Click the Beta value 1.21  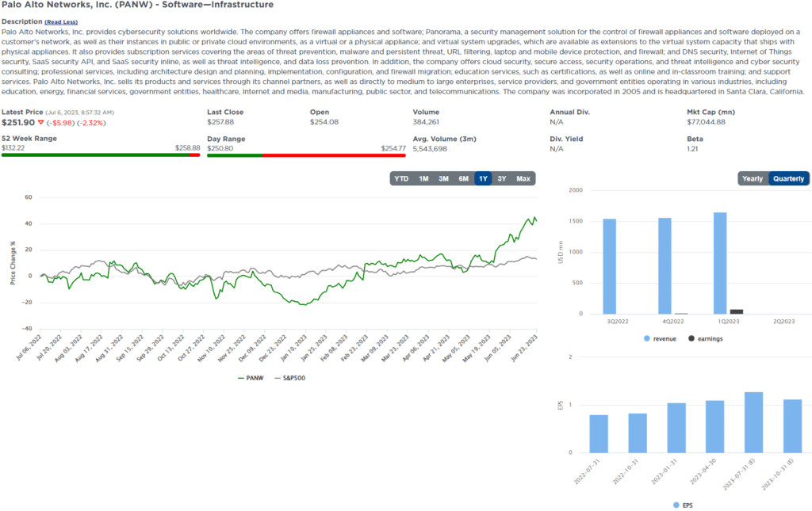click(x=692, y=149)
